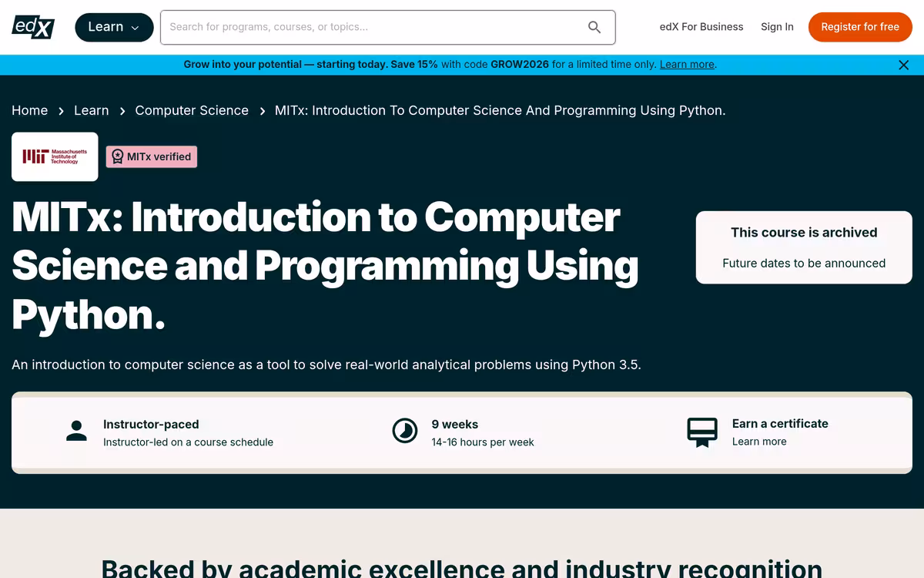
Task: Open the Learn breadcrumb link
Action: tap(91, 110)
